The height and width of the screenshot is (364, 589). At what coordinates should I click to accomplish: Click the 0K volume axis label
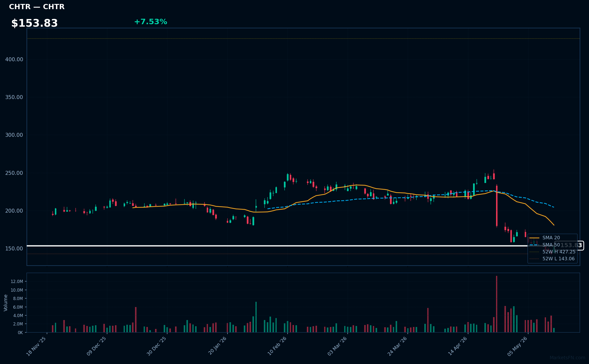pyautogui.click(x=20, y=333)
